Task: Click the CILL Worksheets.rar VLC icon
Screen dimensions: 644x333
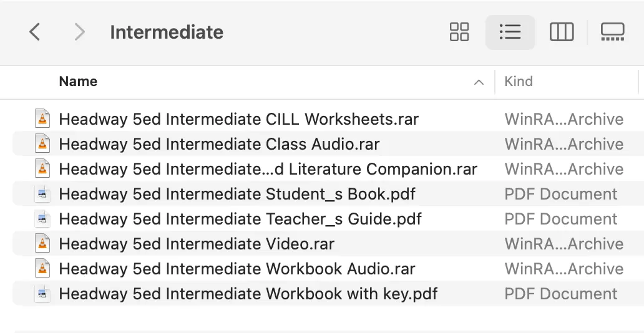Action: pyautogui.click(x=42, y=118)
